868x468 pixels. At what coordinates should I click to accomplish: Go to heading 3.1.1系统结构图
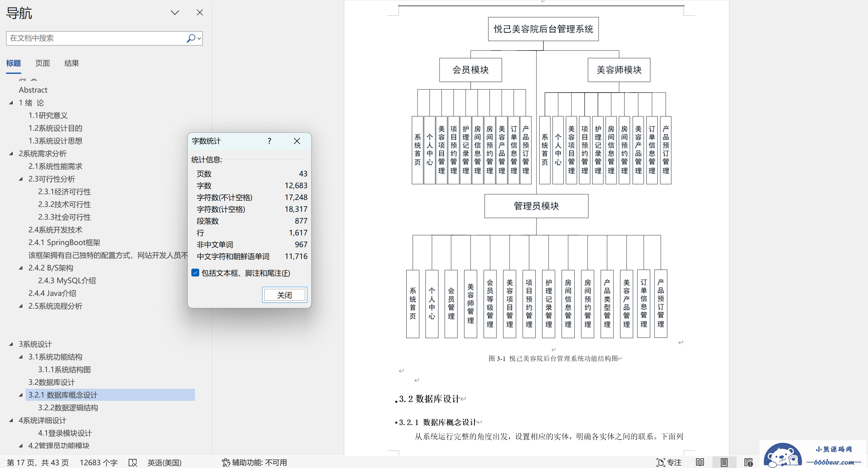tap(64, 369)
